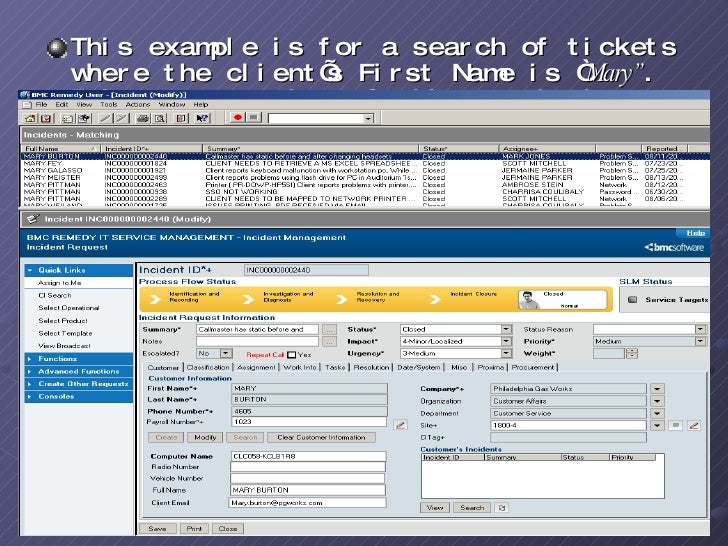Image resolution: width=728 pixels, height=546 pixels.
Task: Open the Status Closed dropdown
Action: 506,330
